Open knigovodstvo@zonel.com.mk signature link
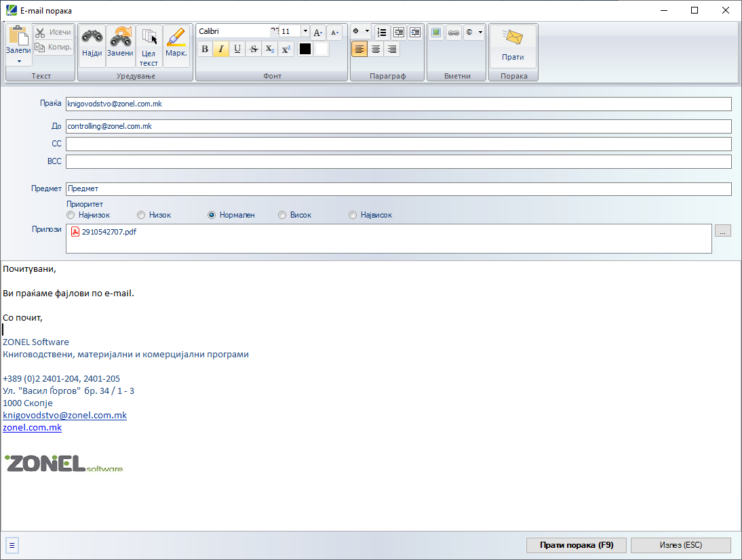 coord(65,416)
